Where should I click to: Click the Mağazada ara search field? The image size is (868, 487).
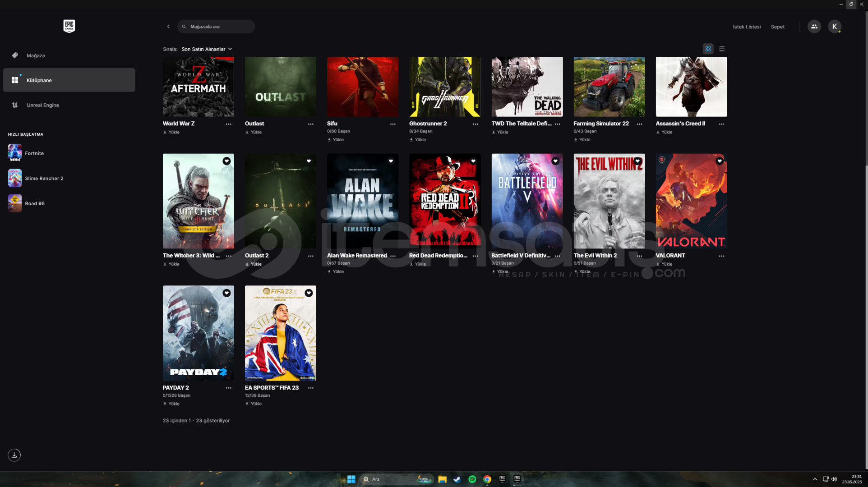point(216,27)
